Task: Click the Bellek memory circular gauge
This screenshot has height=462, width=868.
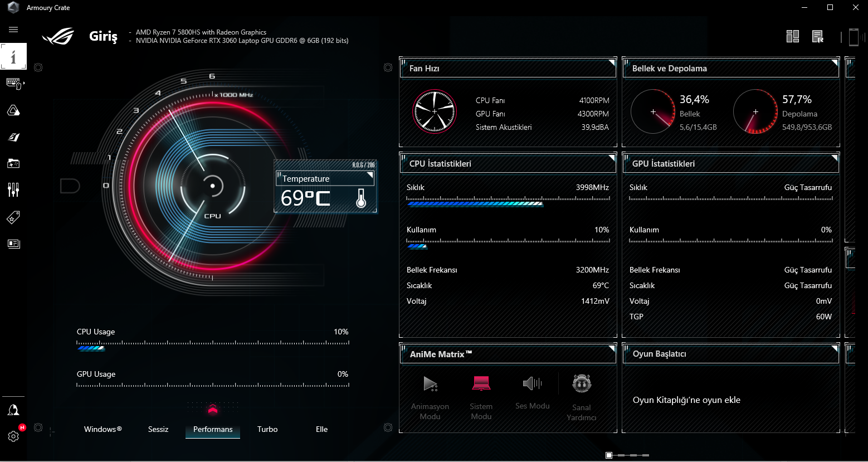Action: tap(653, 112)
